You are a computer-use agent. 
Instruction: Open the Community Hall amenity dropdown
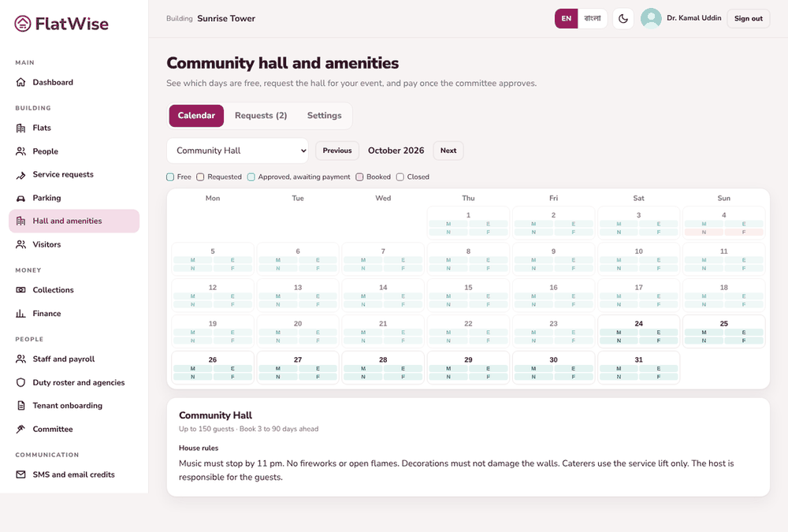(238, 151)
